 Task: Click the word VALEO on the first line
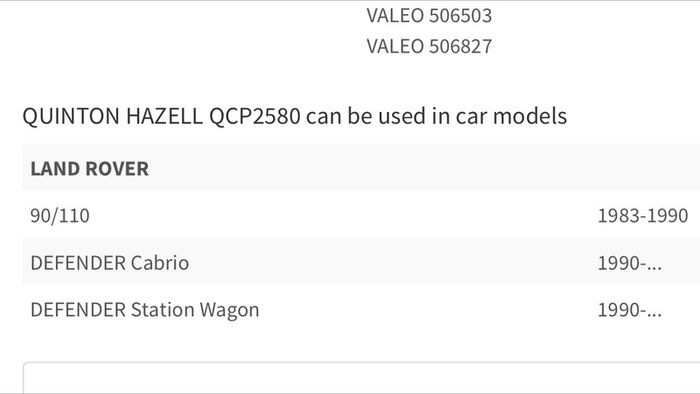395,16
